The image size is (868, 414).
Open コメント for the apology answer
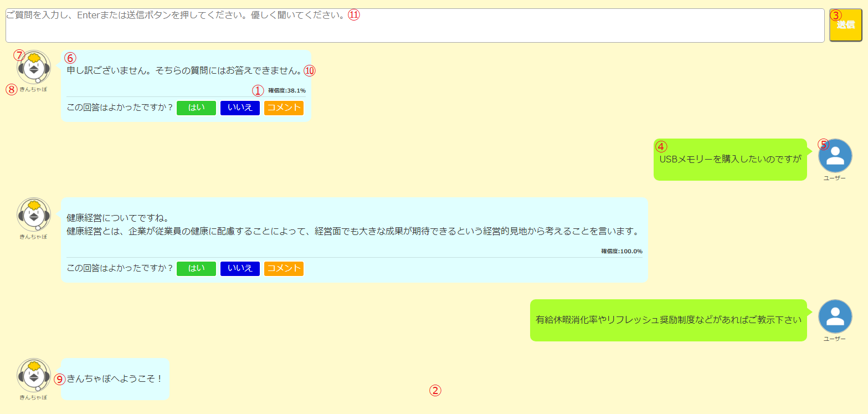coord(284,108)
